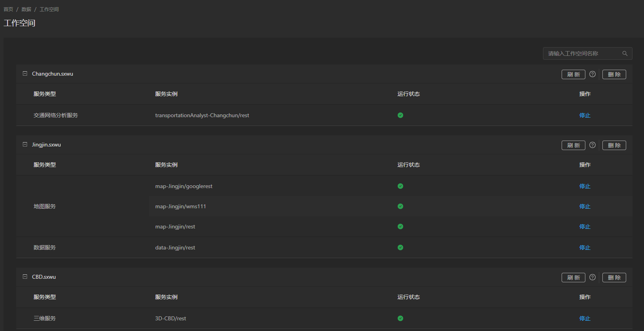Click green status icon for 3D-CBD/rest
This screenshot has width=644, height=331.
[x=400, y=318]
